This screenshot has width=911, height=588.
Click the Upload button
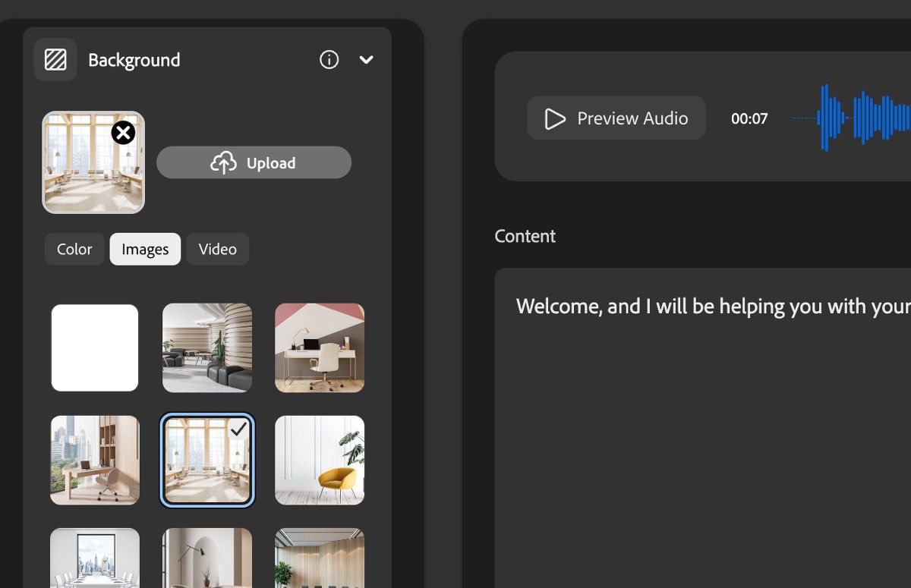(254, 162)
